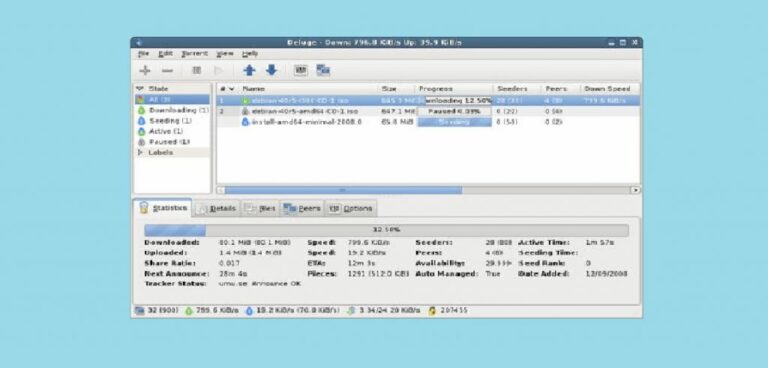The image size is (768, 368).
Task: Click the Paused progress bar of second torrent
Action: (455, 111)
